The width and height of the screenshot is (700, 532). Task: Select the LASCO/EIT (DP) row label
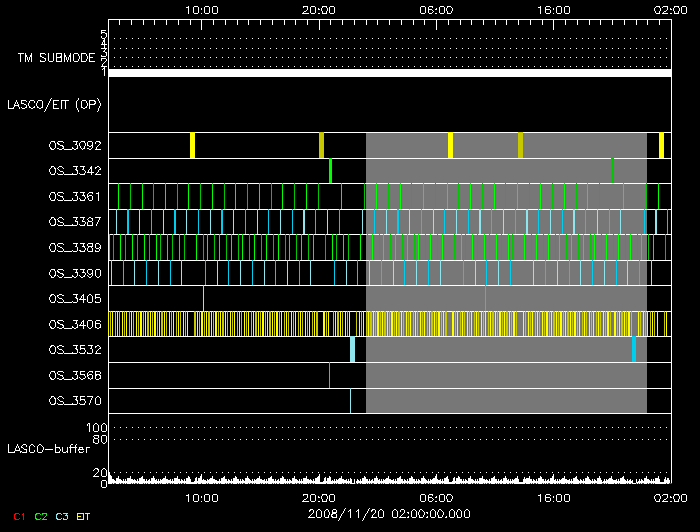pos(54,104)
